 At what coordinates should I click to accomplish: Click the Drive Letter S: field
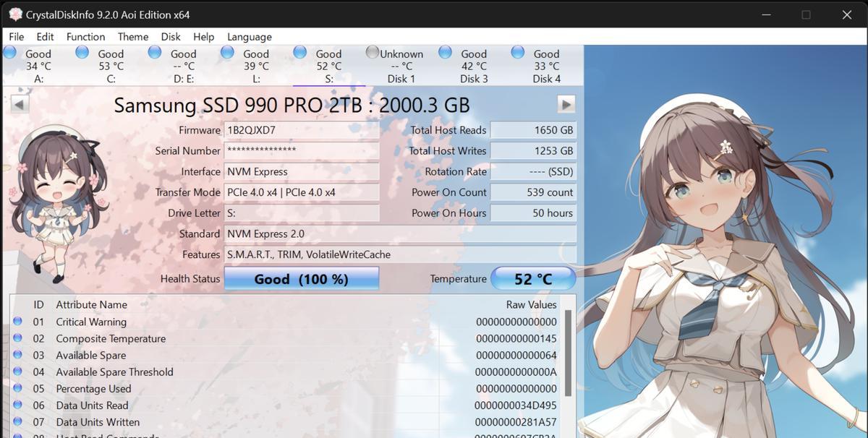click(x=302, y=213)
